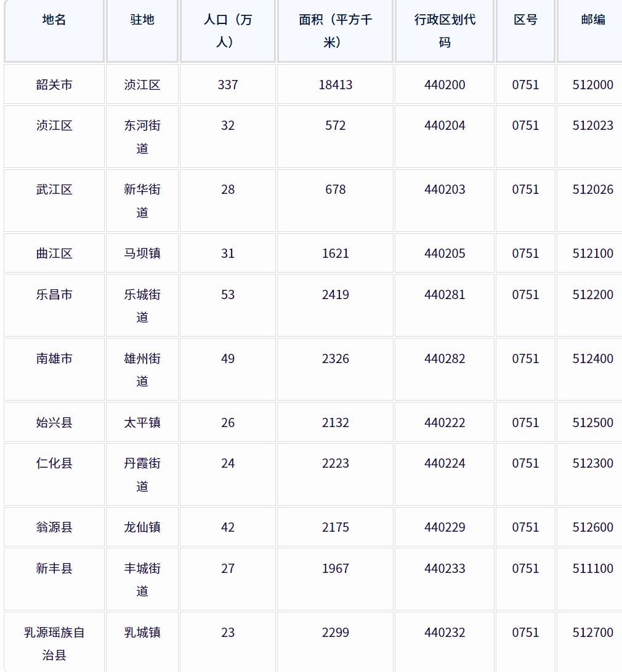Click administrative code 440281
This screenshot has height=672, width=622.
pos(445,294)
